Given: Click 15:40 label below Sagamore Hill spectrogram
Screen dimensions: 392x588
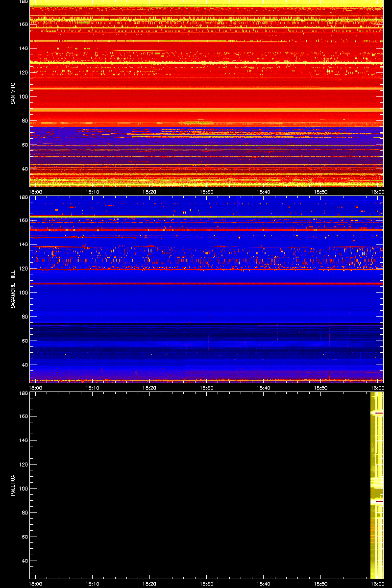Looking at the screenshot, I should pyautogui.click(x=264, y=388).
